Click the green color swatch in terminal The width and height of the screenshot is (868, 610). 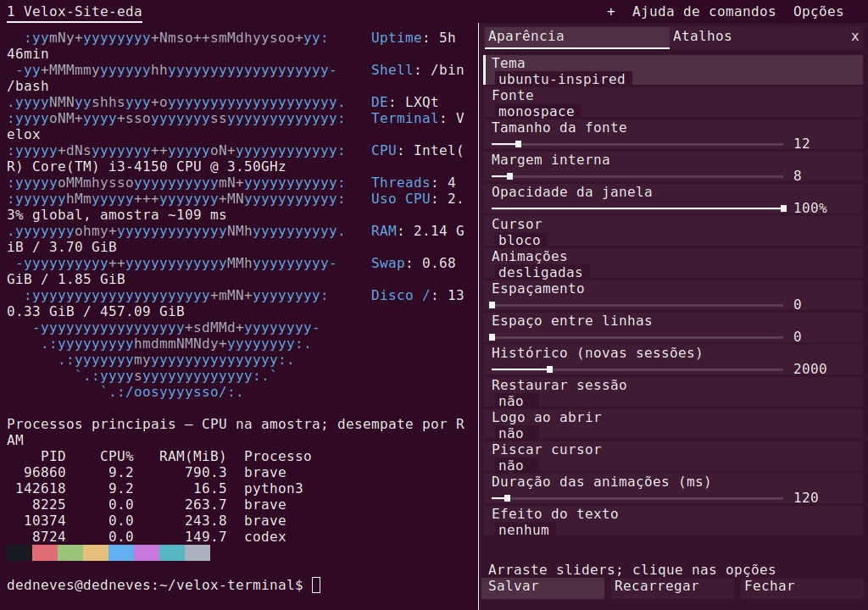(70, 552)
